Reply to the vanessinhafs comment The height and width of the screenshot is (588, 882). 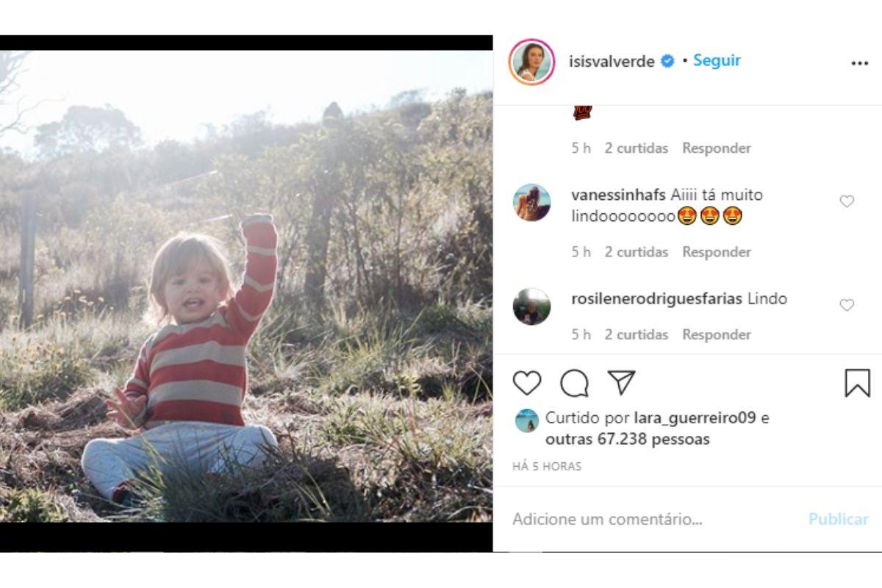click(716, 252)
